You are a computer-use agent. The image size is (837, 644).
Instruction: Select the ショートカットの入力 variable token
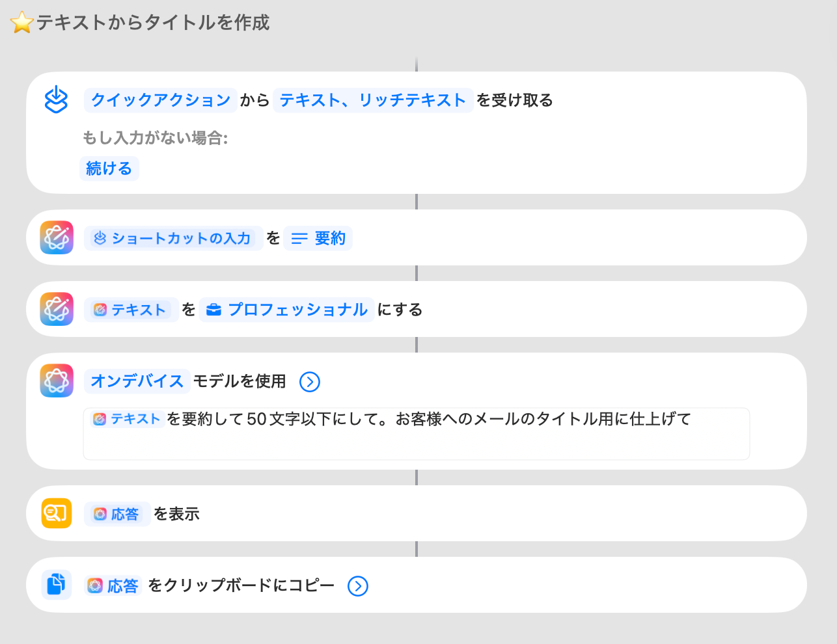pyautogui.click(x=173, y=238)
